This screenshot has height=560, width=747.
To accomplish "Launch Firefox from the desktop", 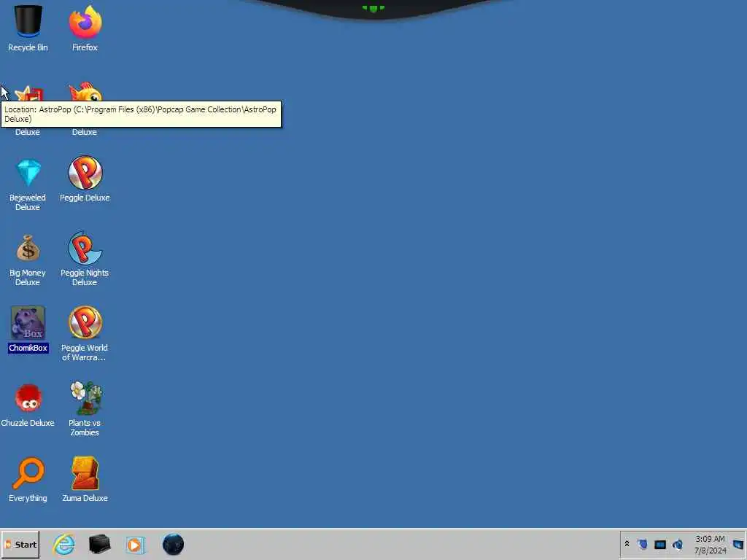I will coord(85,23).
